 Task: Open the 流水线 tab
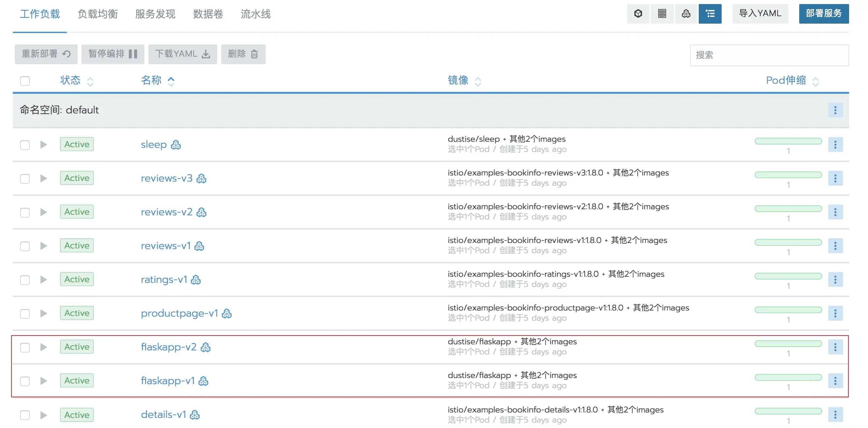coord(255,14)
